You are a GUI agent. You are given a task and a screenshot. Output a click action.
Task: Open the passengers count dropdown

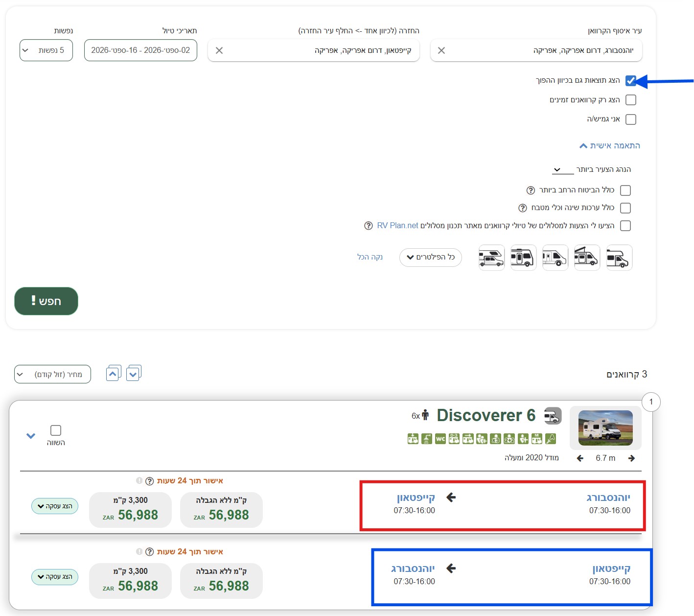tap(46, 50)
